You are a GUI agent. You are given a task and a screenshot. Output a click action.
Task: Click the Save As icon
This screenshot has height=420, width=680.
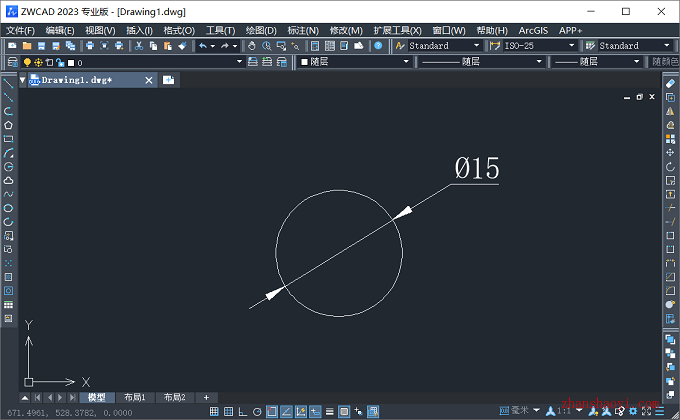click(x=56, y=46)
